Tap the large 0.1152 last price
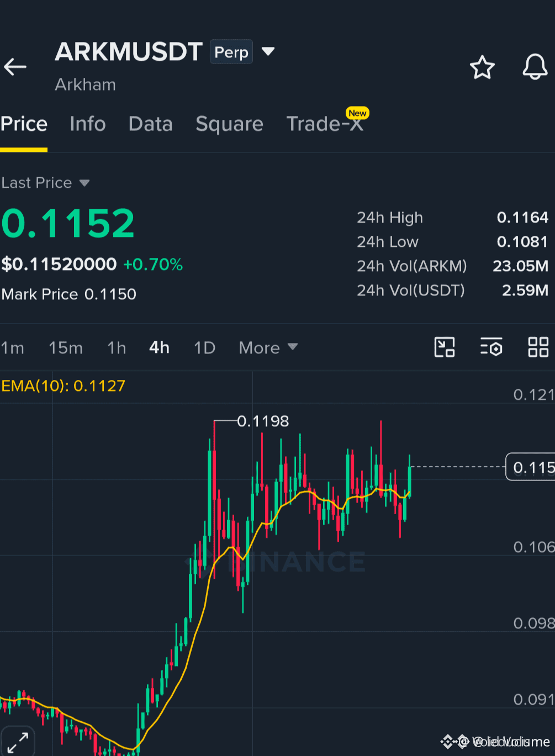Viewport: 555px width, 756px height. tap(68, 224)
